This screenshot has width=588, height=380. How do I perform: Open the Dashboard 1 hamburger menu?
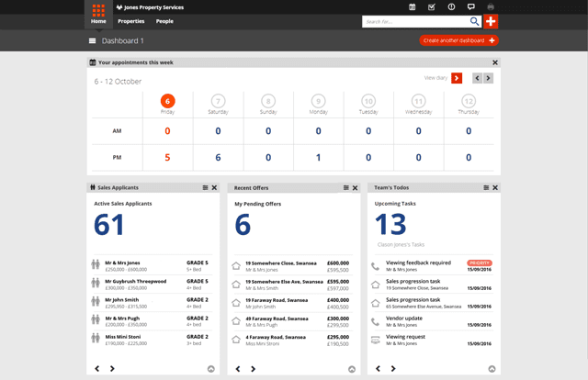pos(92,41)
